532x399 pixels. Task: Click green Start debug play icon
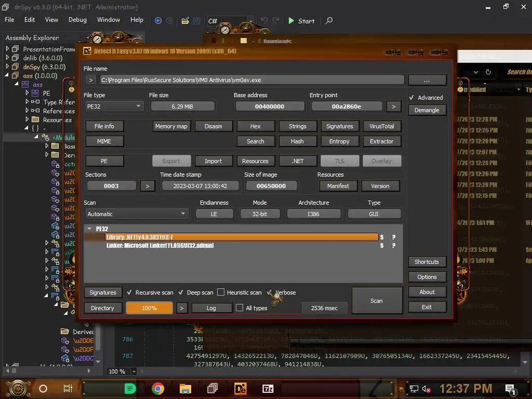click(x=291, y=21)
